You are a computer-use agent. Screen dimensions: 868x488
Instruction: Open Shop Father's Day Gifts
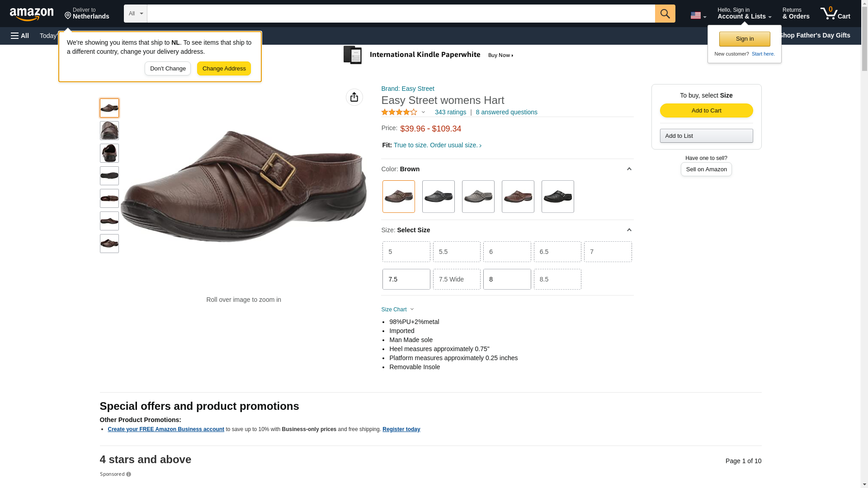(814, 35)
